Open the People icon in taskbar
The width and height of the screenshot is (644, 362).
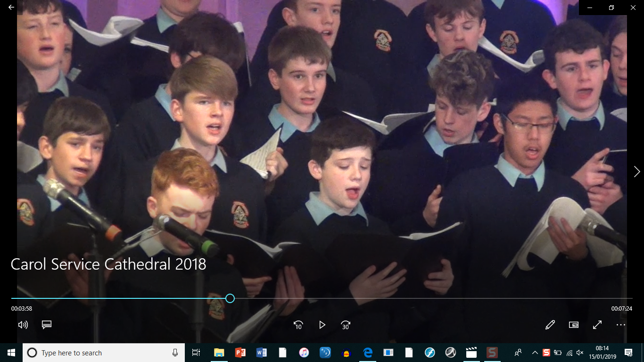pyautogui.click(x=519, y=353)
